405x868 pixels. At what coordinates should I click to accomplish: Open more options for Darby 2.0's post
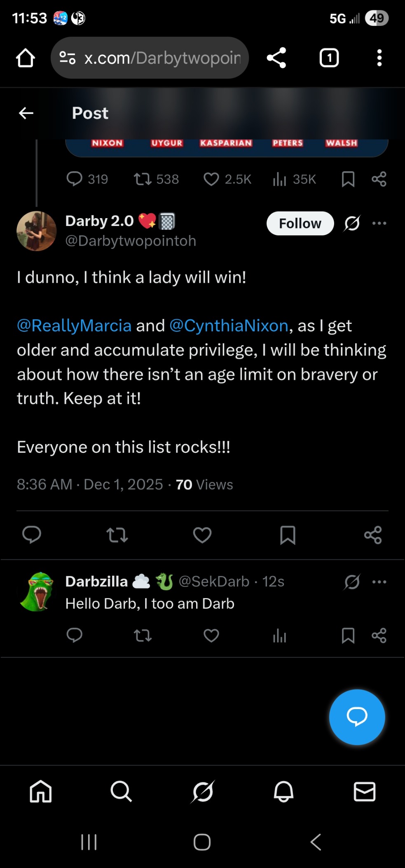[x=379, y=223]
